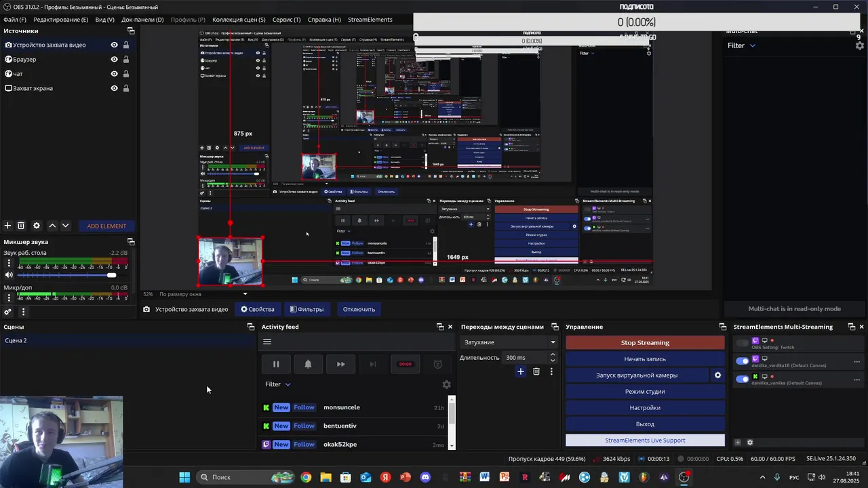Open Настройки settings button
The height and width of the screenshot is (488, 868).
tap(645, 407)
